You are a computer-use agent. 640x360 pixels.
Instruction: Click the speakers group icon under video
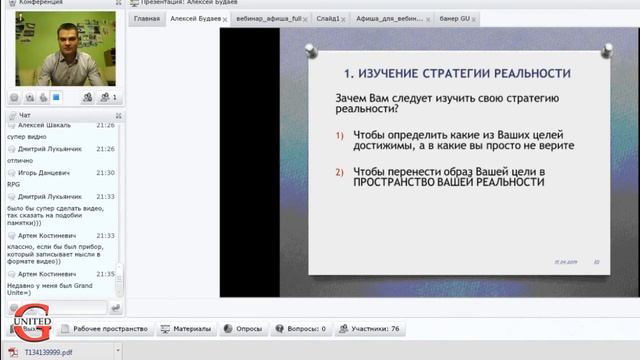(87, 97)
